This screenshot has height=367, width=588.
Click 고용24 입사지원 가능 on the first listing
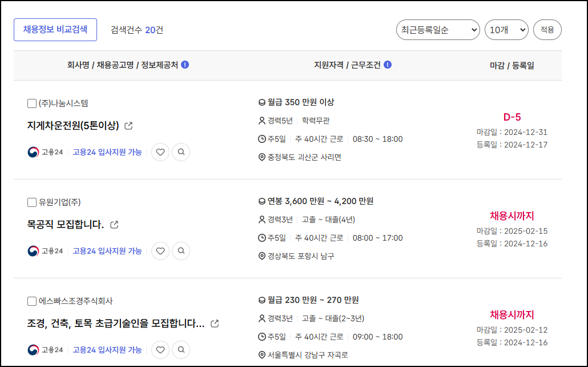107,152
